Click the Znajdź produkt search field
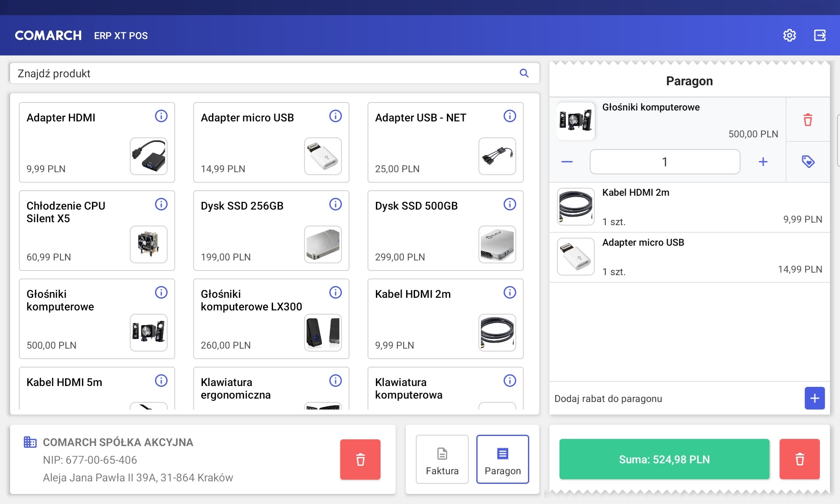The width and height of the screenshot is (840, 504). tap(265, 73)
